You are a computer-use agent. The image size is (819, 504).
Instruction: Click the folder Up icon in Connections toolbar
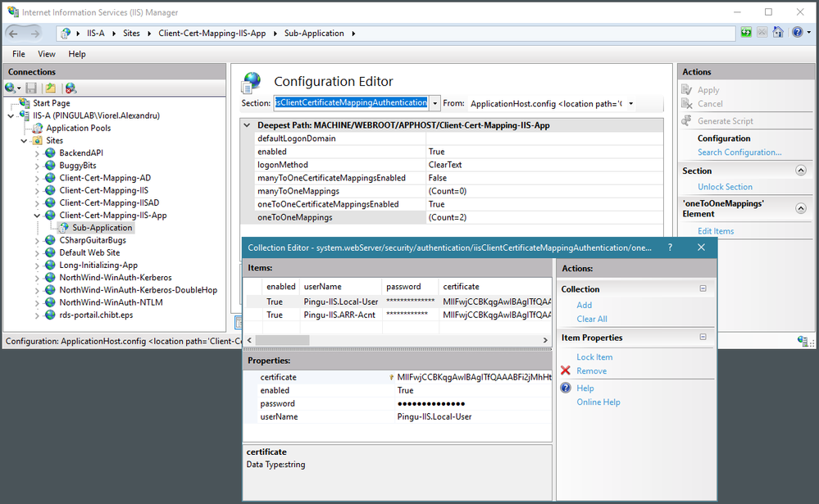pyautogui.click(x=51, y=88)
